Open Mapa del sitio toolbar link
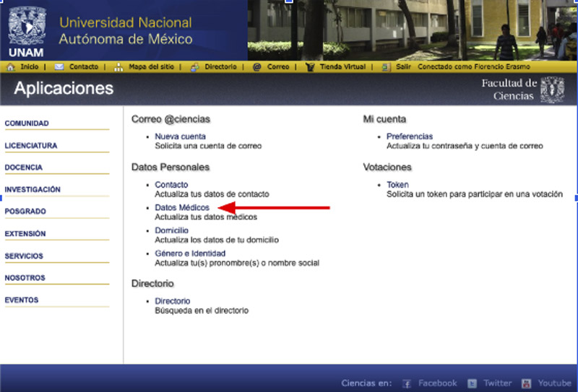Screen dimensions: 578x392 tap(151, 66)
